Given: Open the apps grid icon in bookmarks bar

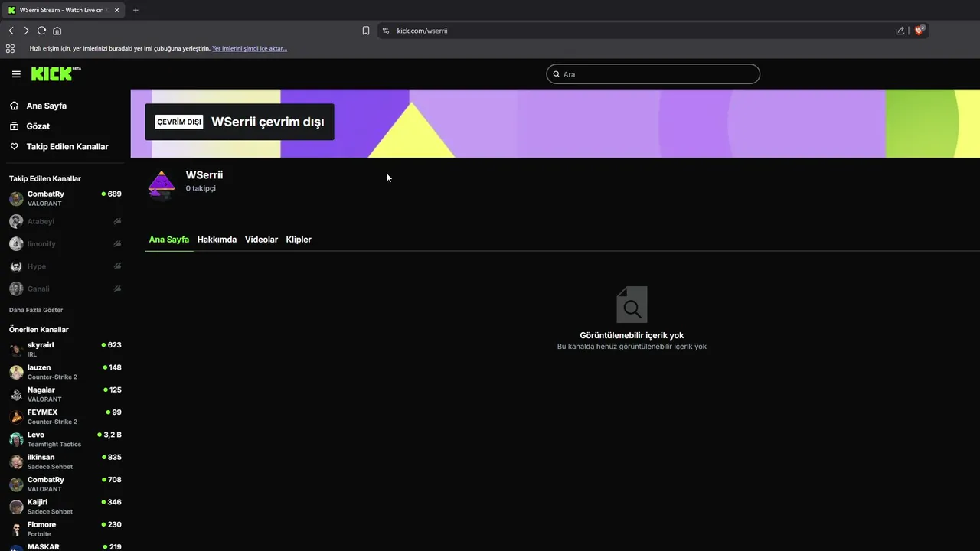Looking at the screenshot, I should tap(10, 48).
